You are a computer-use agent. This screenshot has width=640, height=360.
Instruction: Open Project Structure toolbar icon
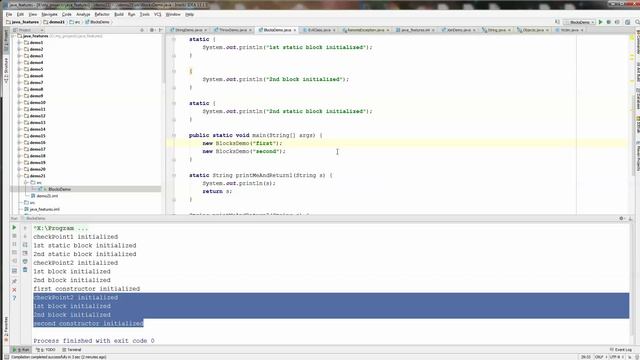628,22
